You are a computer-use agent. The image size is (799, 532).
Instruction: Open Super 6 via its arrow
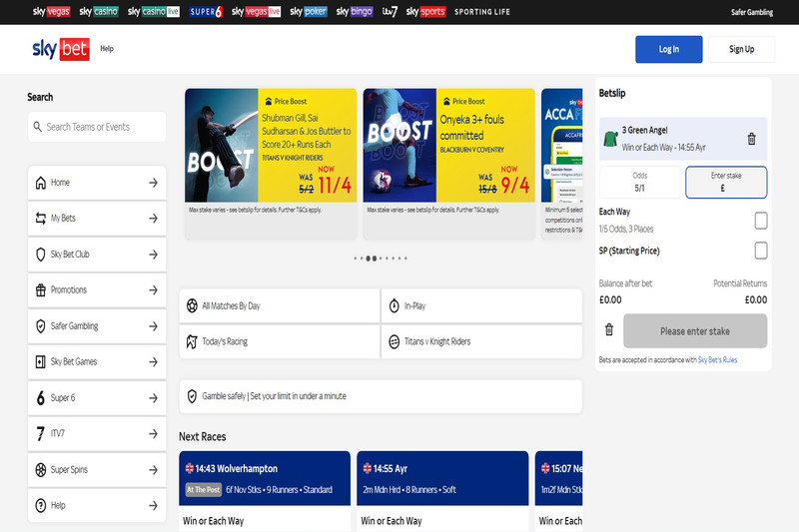click(x=153, y=397)
